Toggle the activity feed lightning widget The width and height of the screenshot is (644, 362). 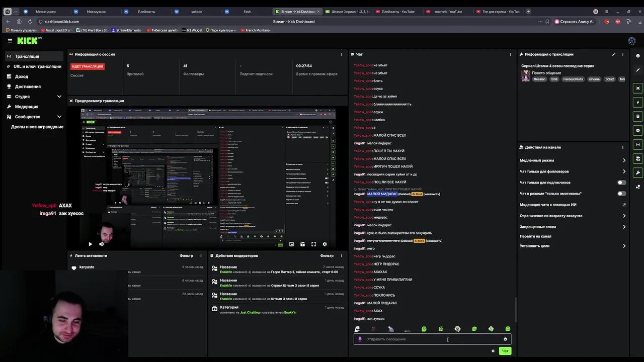(x=638, y=102)
